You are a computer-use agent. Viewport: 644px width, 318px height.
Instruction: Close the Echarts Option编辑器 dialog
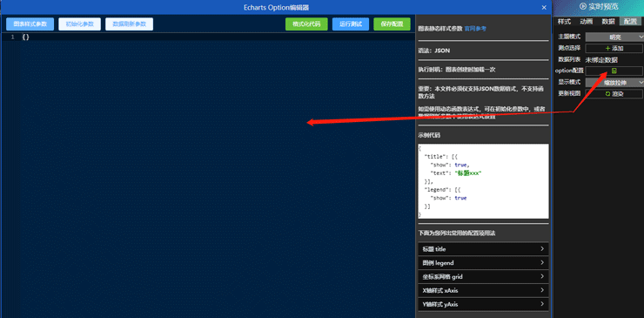[544, 7]
